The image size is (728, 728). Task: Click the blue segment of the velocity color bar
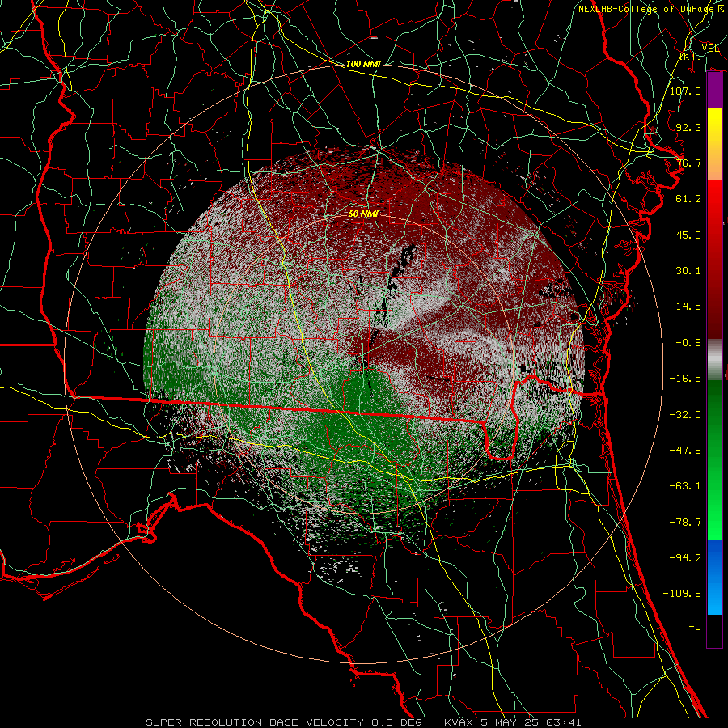pyautogui.click(x=714, y=577)
